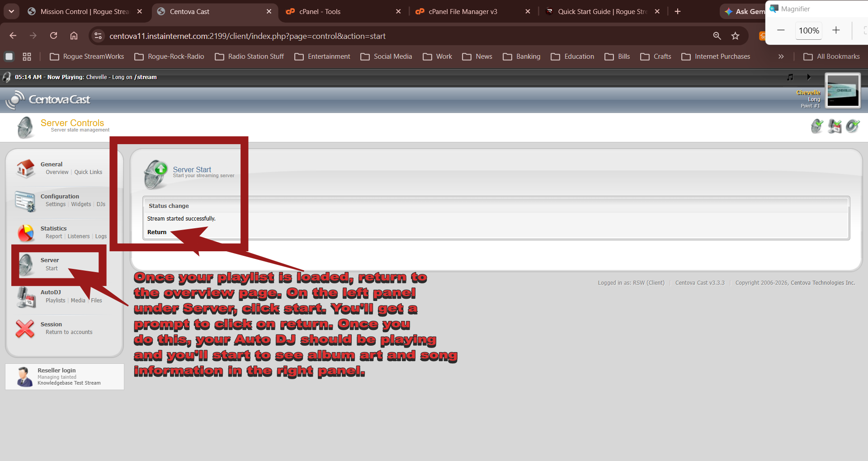Viewport: 868px width, 461px height.
Task: Click the Statistics pie chart icon
Action: click(26, 233)
